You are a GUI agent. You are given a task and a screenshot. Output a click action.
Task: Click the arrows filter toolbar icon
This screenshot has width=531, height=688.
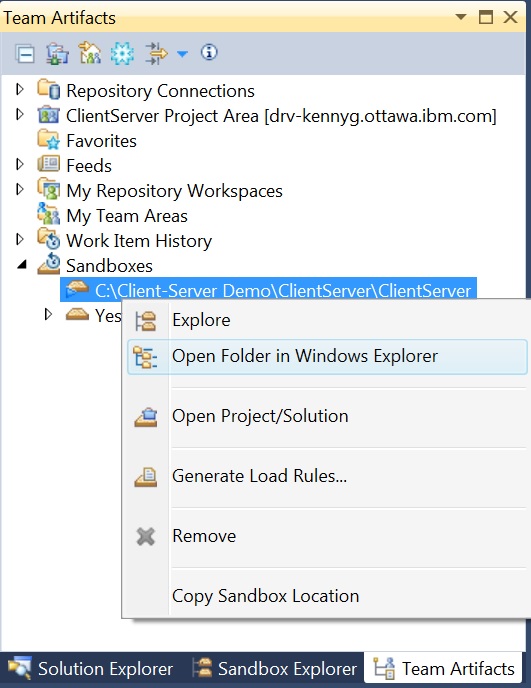157,54
